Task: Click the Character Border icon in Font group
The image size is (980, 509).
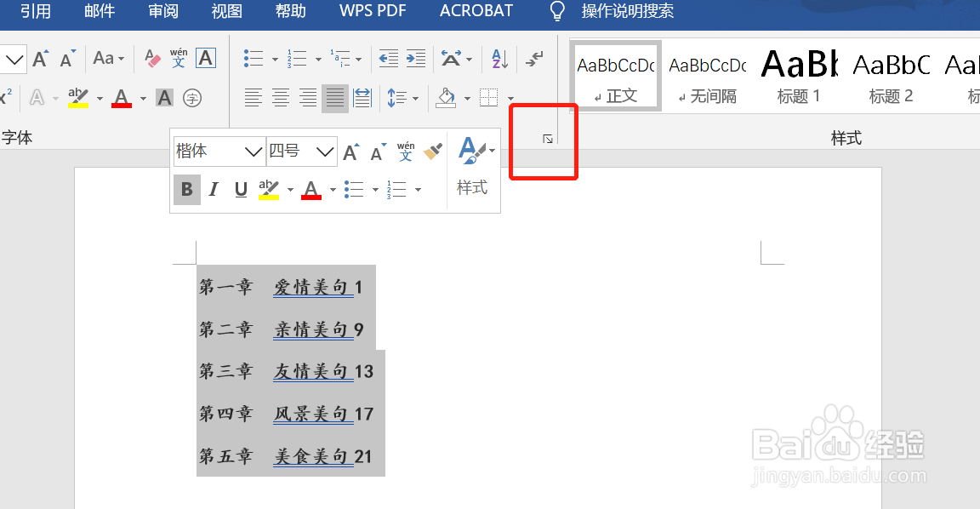Action: (x=205, y=58)
